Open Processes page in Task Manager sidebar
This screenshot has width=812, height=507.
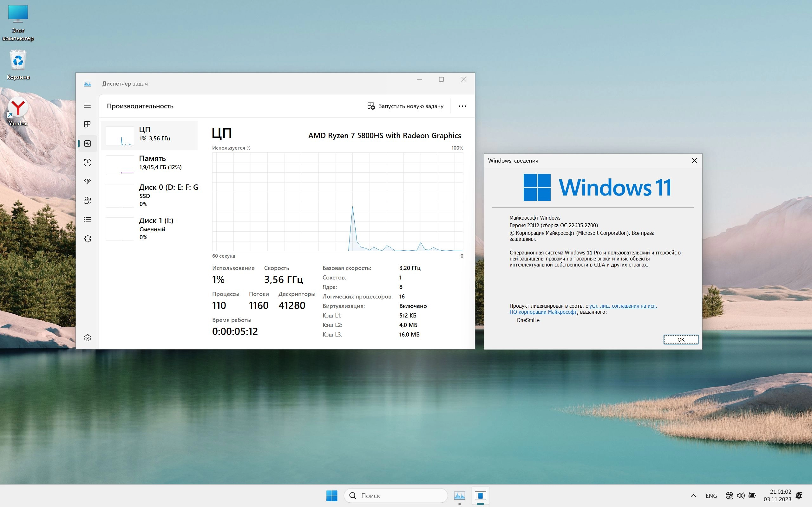click(87, 125)
